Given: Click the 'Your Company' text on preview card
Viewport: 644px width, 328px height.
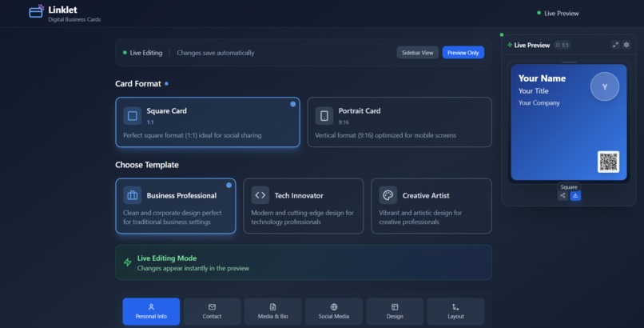Looking at the screenshot, I should [x=539, y=102].
